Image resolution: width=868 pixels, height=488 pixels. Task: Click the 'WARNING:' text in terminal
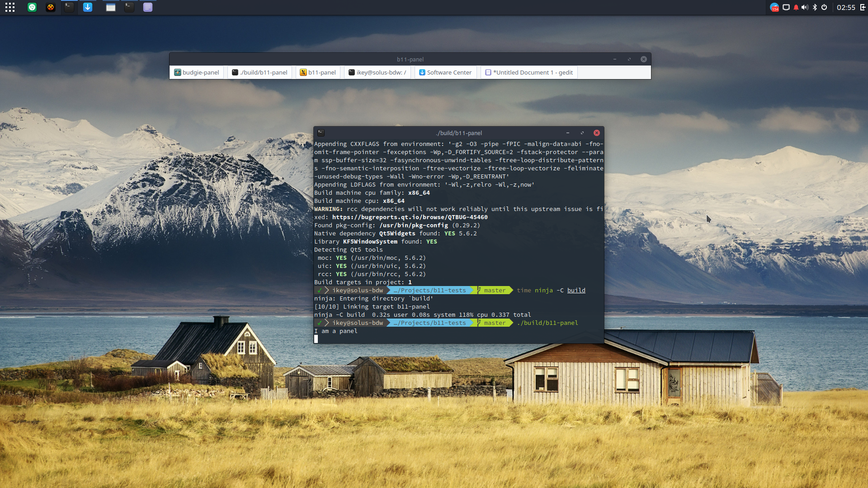[x=329, y=209]
